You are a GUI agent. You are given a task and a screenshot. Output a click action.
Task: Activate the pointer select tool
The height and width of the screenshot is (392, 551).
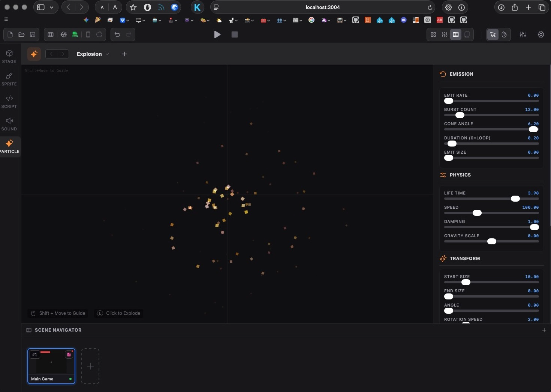tap(493, 34)
